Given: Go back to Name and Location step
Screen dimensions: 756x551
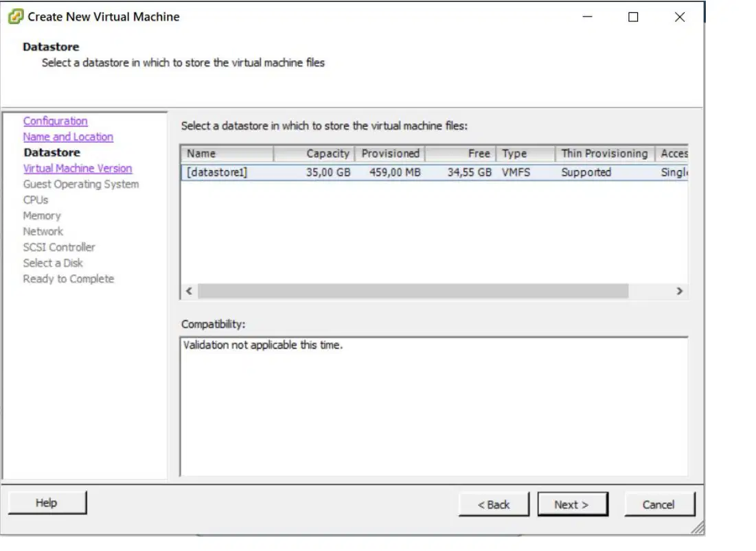Looking at the screenshot, I should tap(68, 137).
